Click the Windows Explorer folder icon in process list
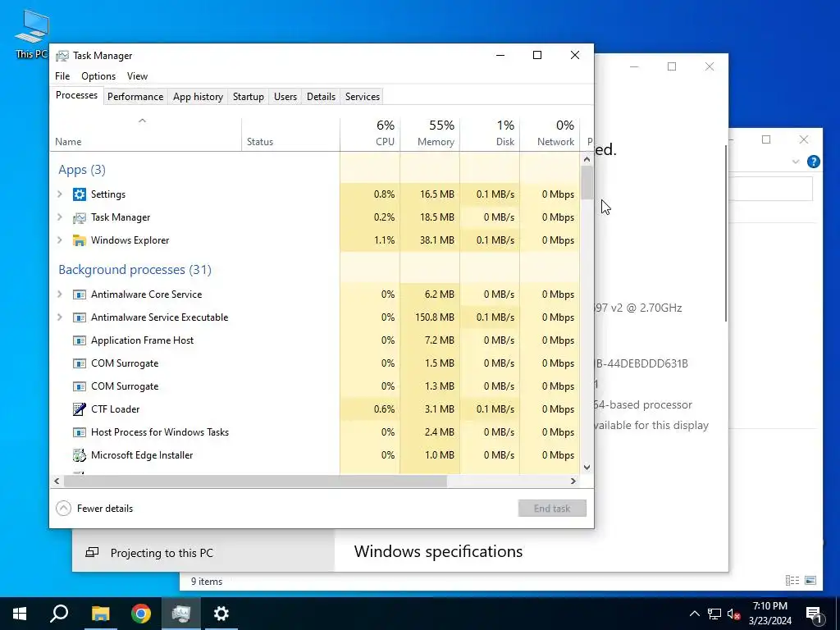The height and width of the screenshot is (630, 840). pyautogui.click(x=80, y=240)
